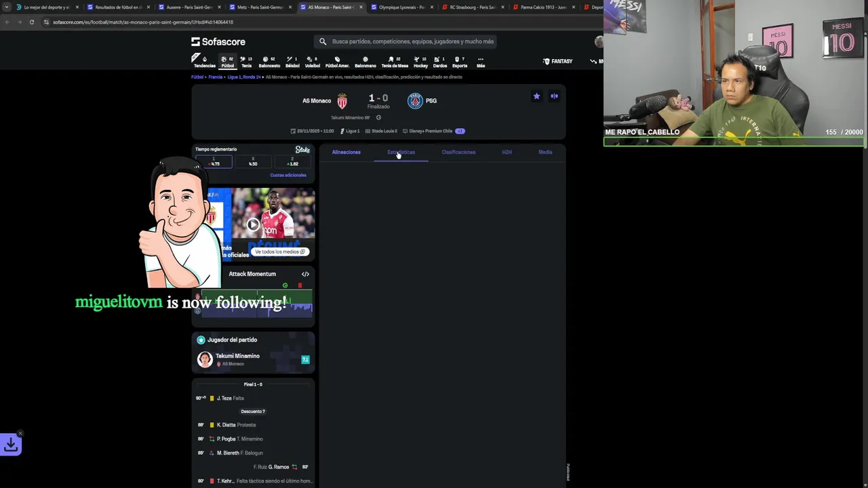Click the P. Pogba substitution event
The height and width of the screenshot is (488, 868).
pos(253,439)
